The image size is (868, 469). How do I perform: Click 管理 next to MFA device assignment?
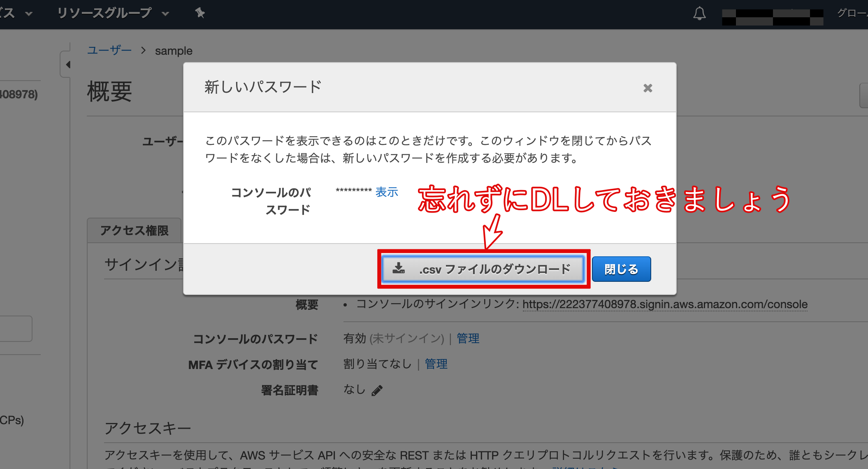pos(436,364)
